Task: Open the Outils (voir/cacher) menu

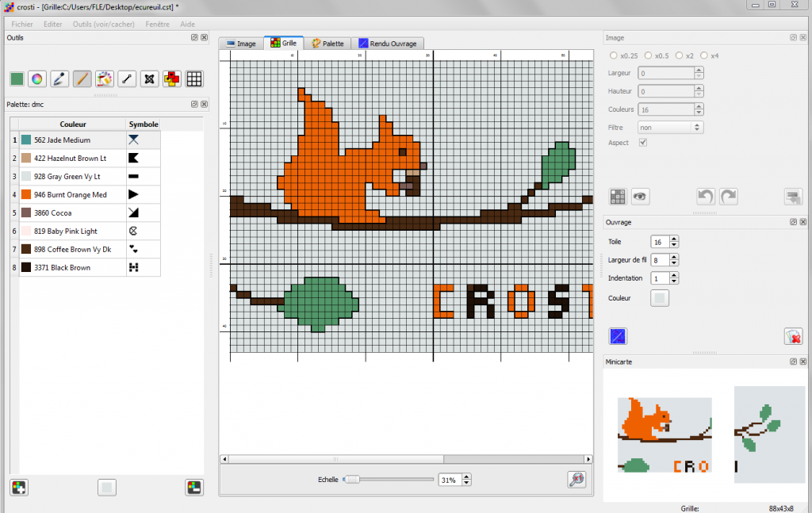Action: click(104, 24)
